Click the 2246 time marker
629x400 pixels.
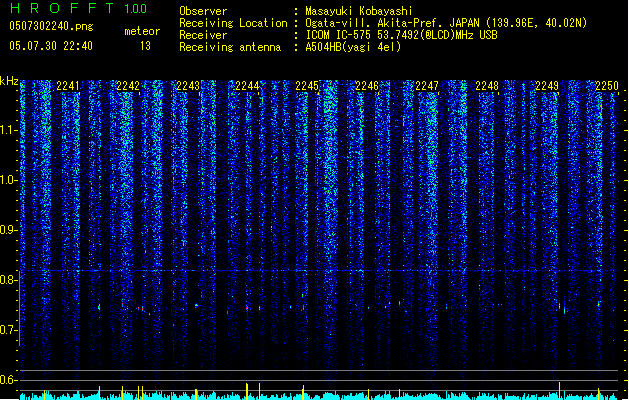pos(367,86)
